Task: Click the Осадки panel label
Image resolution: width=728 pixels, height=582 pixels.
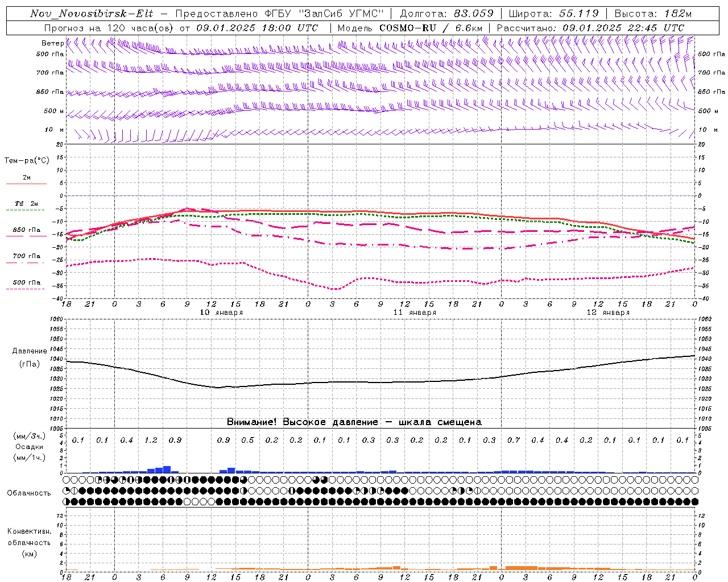Action: tap(30, 447)
